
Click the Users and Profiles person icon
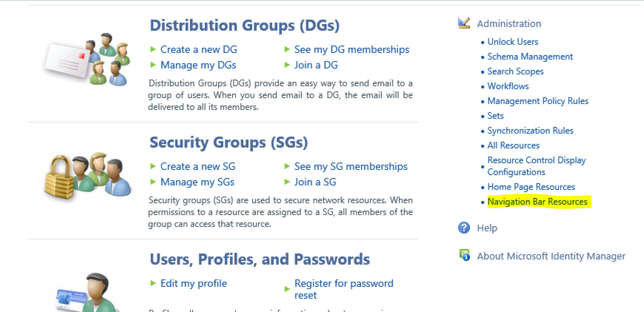pos(88,293)
